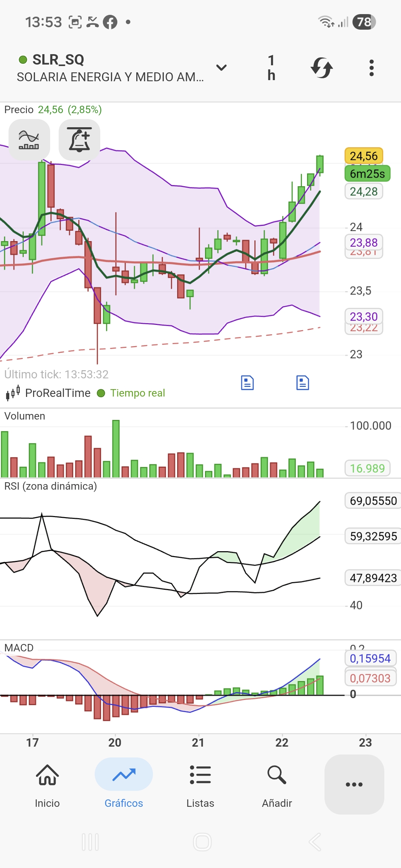Change the 1 h timeframe selector
The height and width of the screenshot is (868, 401).
(x=271, y=68)
